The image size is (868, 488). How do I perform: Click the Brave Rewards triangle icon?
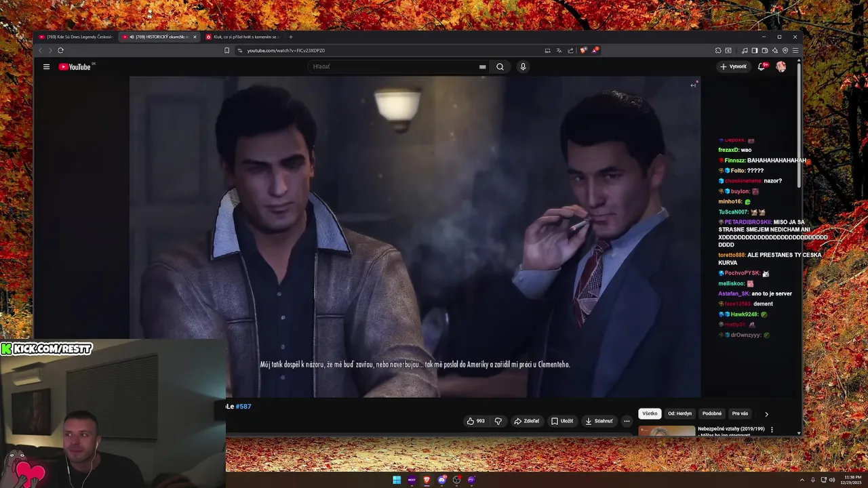click(x=595, y=50)
